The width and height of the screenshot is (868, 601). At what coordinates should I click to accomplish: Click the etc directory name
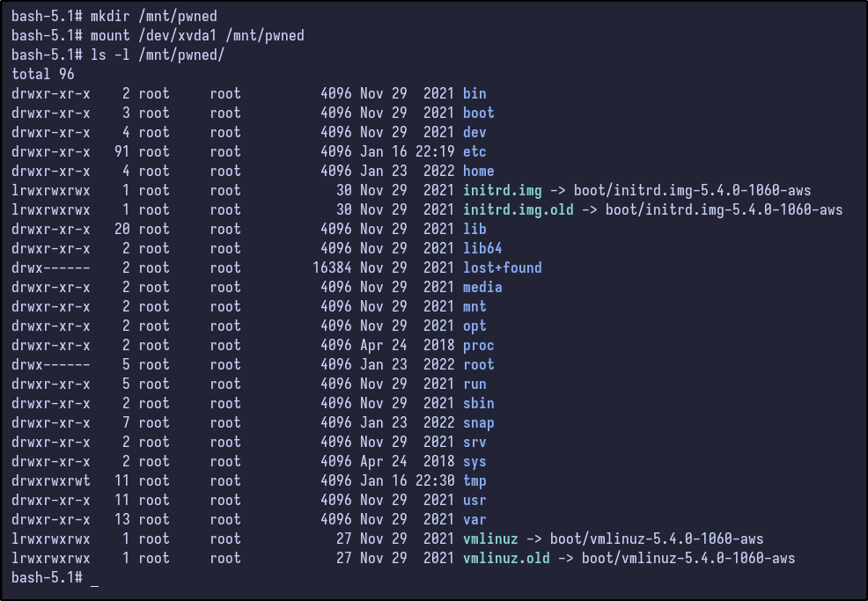[474, 151]
